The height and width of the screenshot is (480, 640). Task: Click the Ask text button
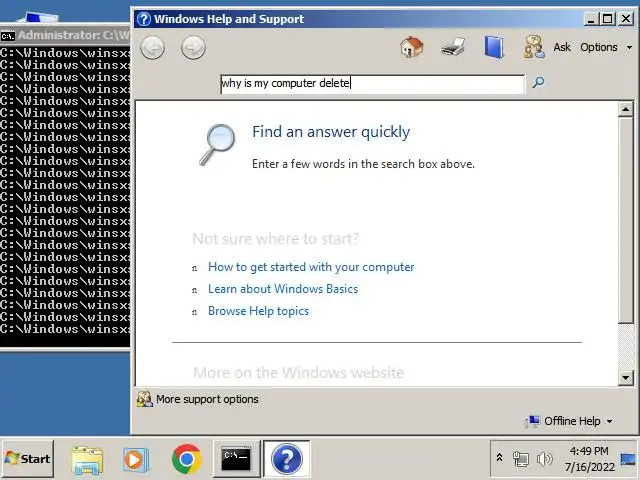pos(562,47)
